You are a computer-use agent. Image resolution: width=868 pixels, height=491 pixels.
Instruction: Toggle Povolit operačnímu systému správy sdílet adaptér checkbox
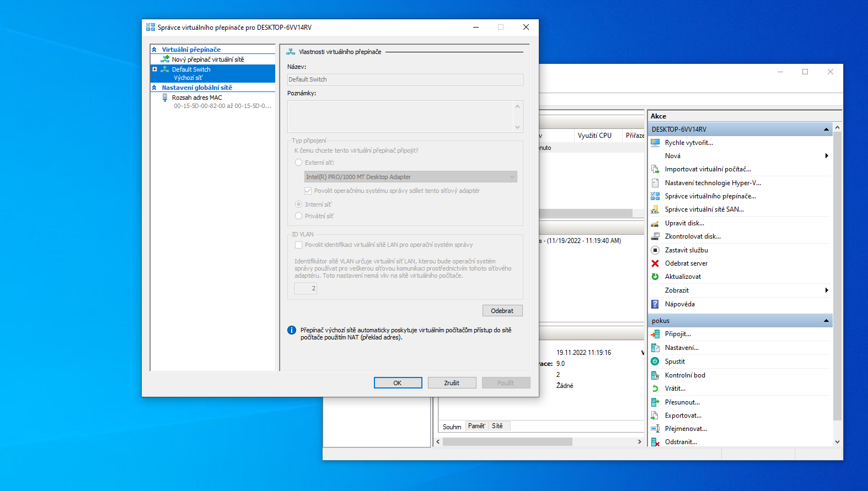pos(308,191)
